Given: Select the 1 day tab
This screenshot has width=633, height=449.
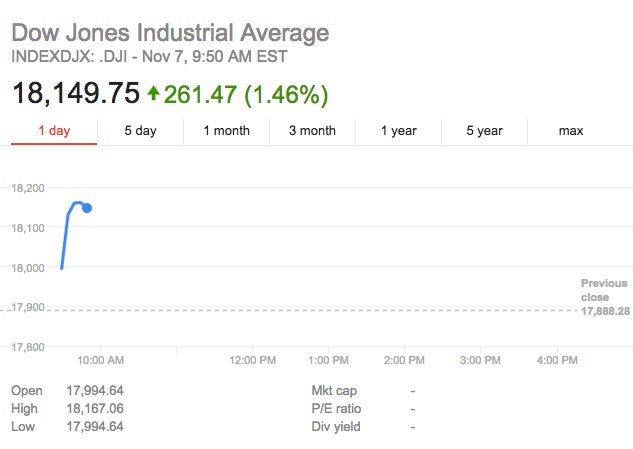Looking at the screenshot, I should (x=54, y=131).
